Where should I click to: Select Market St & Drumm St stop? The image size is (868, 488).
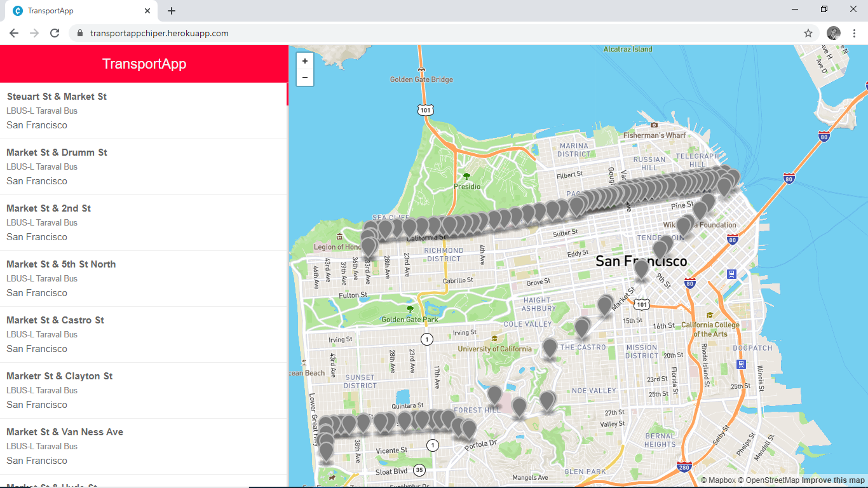pos(144,166)
